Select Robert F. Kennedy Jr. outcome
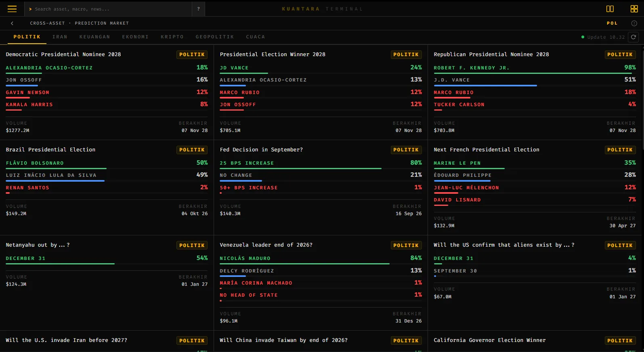Image resolution: width=644 pixels, height=352 pixels. click(x=535, y=68)
